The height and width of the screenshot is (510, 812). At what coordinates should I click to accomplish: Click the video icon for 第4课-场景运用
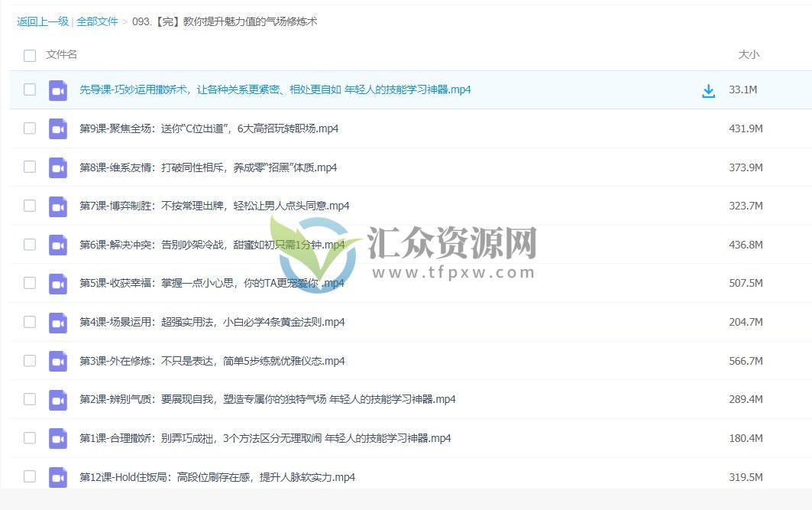(58, 322)
